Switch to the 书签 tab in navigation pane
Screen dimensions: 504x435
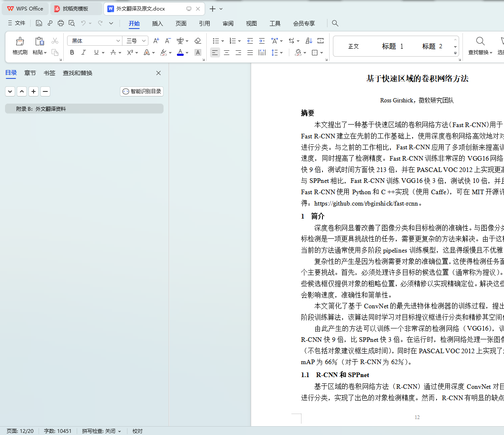tap(49, 73)
